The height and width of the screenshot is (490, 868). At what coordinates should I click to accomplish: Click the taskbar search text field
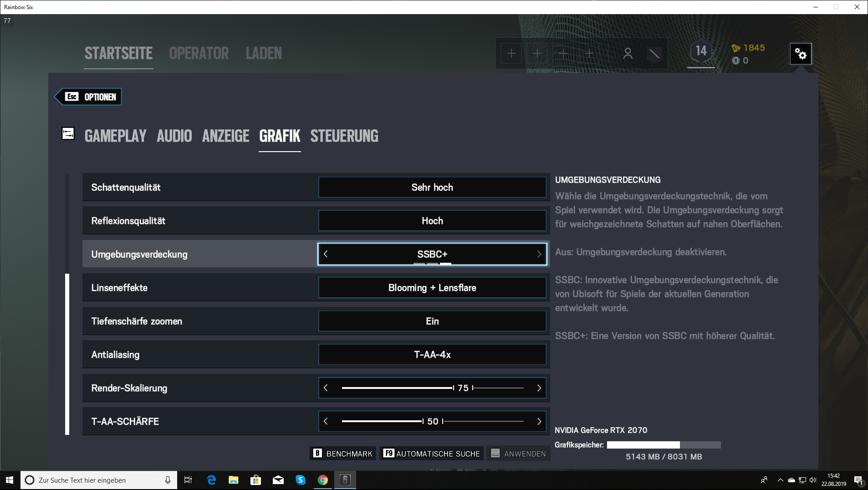coord(98,480)
